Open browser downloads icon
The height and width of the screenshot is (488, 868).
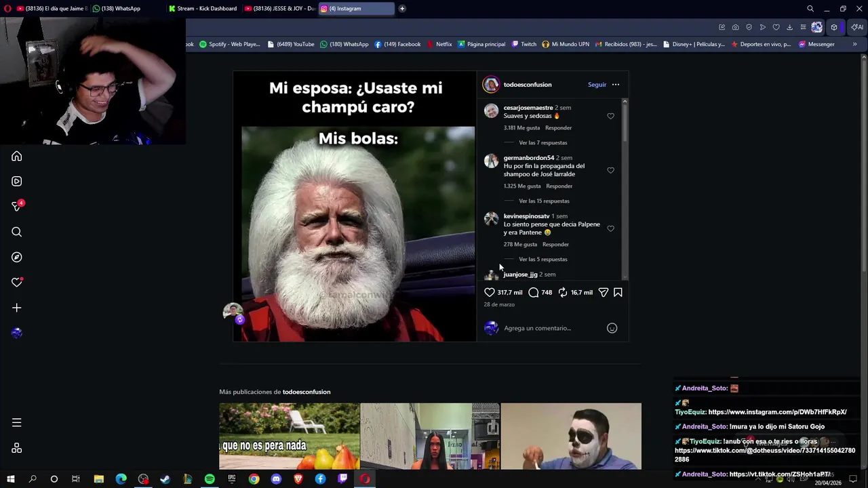(x=789, y=27)
